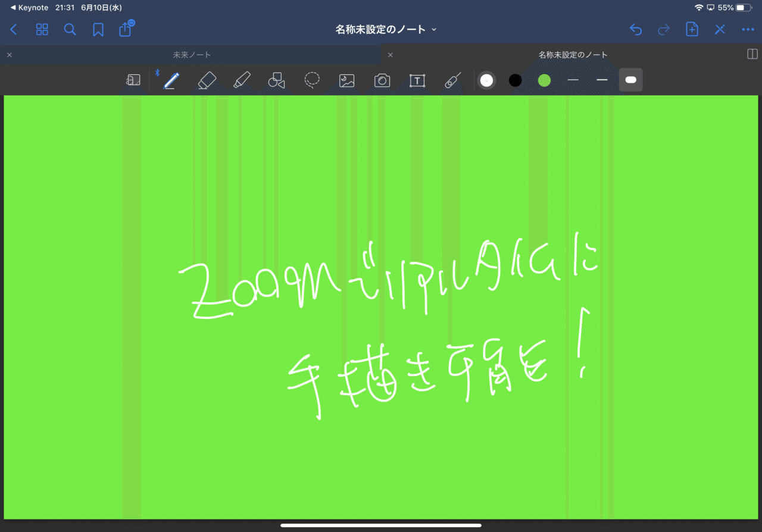Open the share and export menu
The height and width of the screenshot is (532, 762).
(x=126, y=29)
